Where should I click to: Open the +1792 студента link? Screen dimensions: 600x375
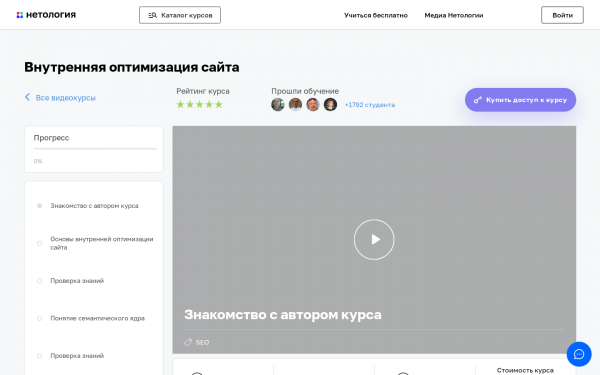coord(370,105)
